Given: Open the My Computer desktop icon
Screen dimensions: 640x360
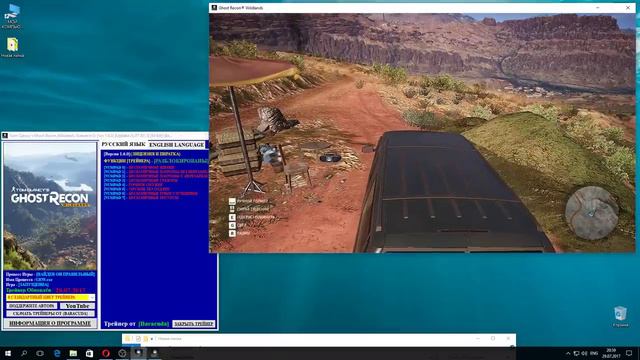Looking at the screenshot, I should [x=11, y=17].
